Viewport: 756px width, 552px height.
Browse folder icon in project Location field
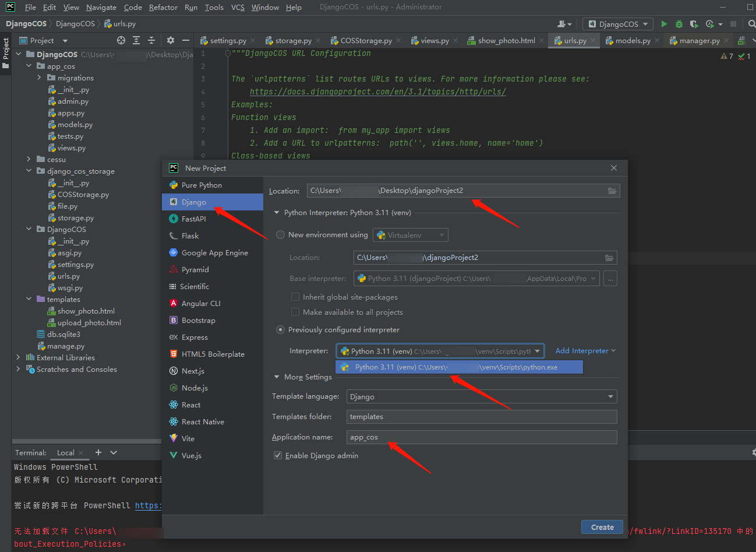click(x=612, y=191)
